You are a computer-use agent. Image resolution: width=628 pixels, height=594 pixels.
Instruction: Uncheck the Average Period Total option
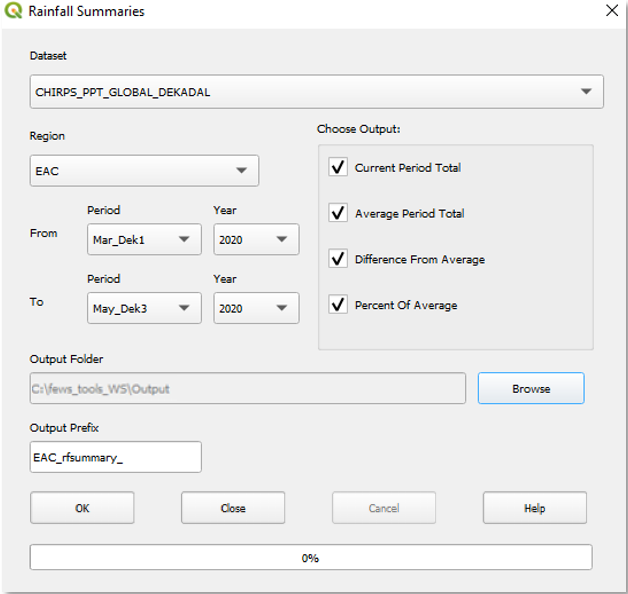(x=338, y=213)
